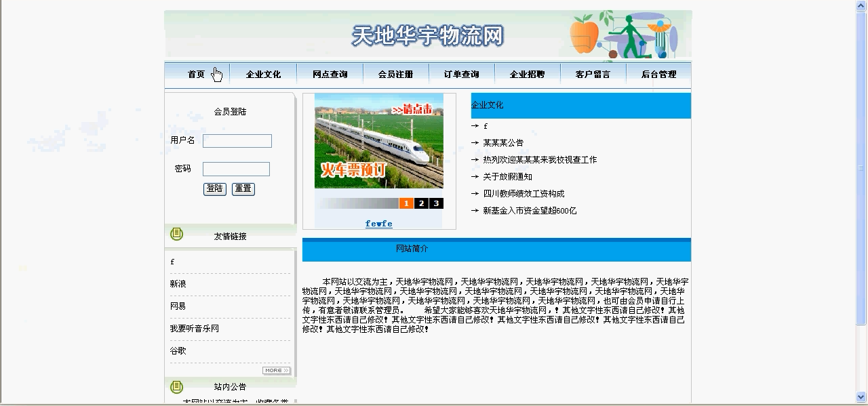
Task: Go to 后台管理 admin page
Action: click(x=658, y=75)
